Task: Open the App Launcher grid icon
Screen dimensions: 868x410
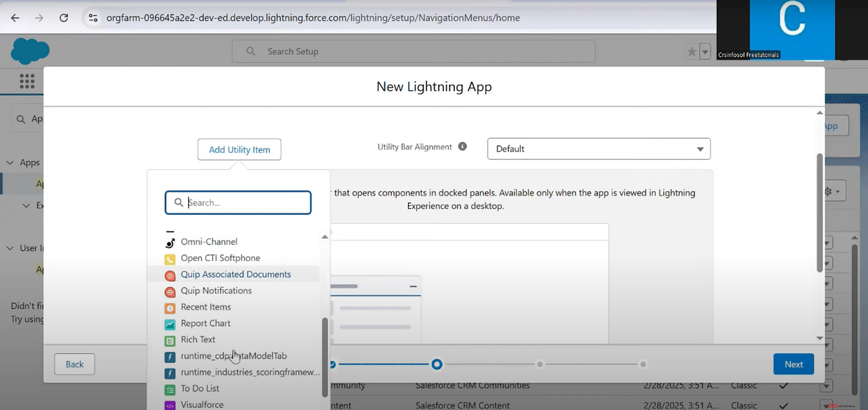Action: pyautogui.click(x=27, y=81)
